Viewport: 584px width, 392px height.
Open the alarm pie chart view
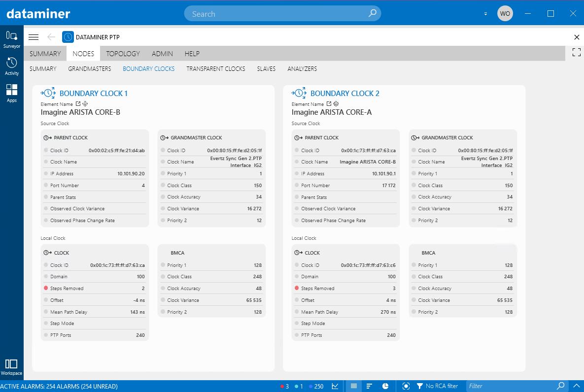pos(385,386)
